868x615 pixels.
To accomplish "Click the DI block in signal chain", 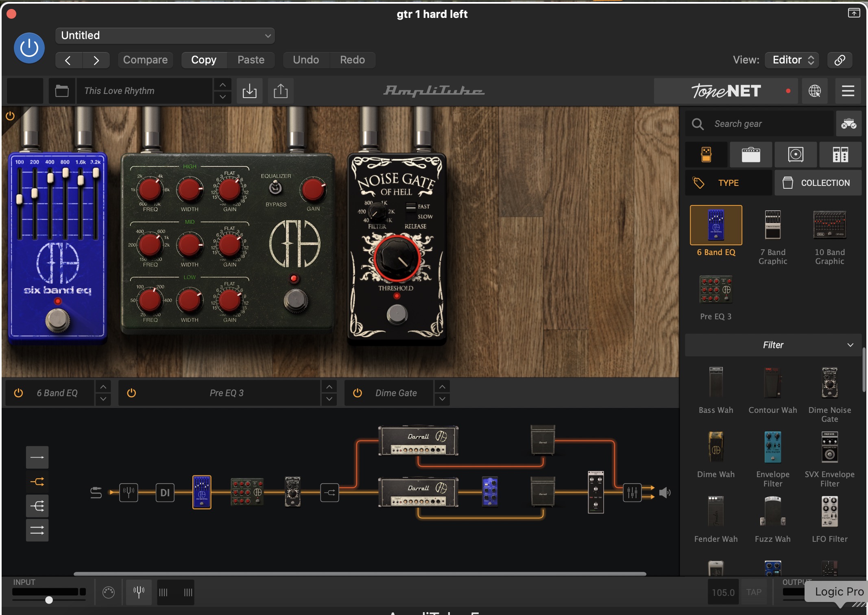I will pos(165,493).
